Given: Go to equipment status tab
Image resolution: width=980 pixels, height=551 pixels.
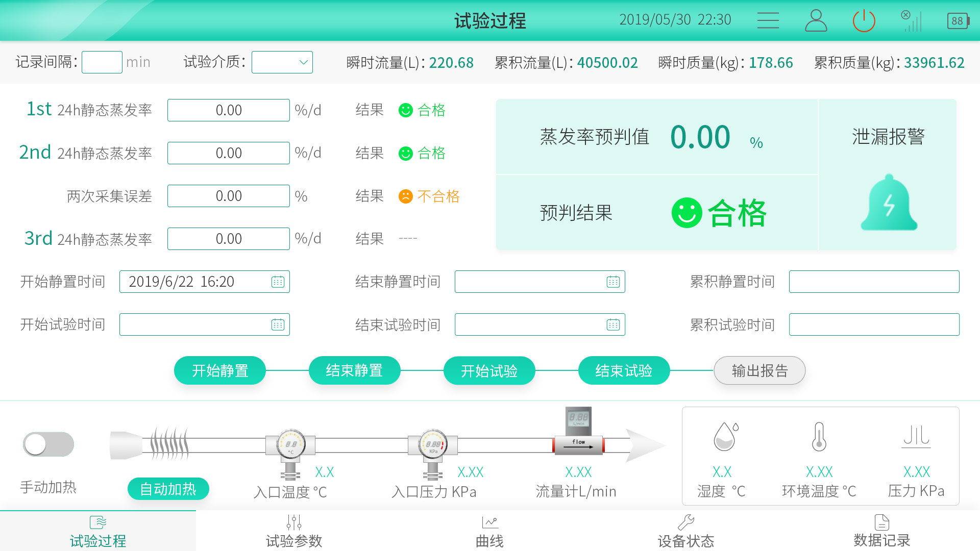Looking at the screenshot, I should 685,531.
